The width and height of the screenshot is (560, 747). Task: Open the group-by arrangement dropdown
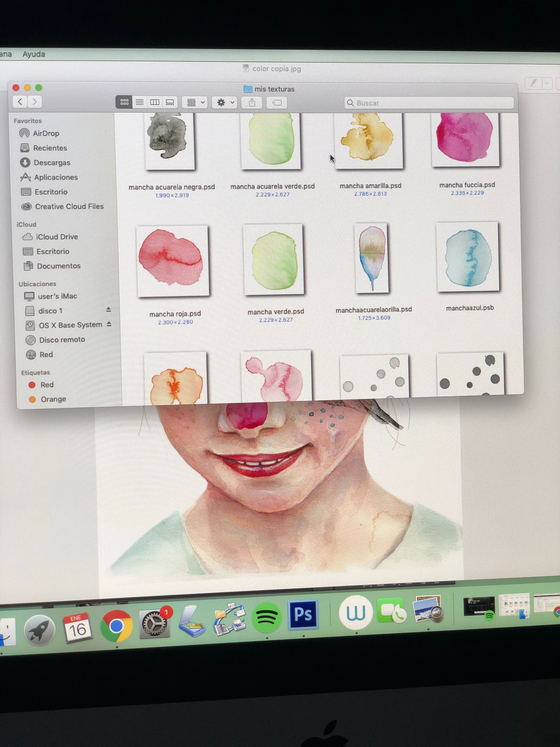[195, 102]
